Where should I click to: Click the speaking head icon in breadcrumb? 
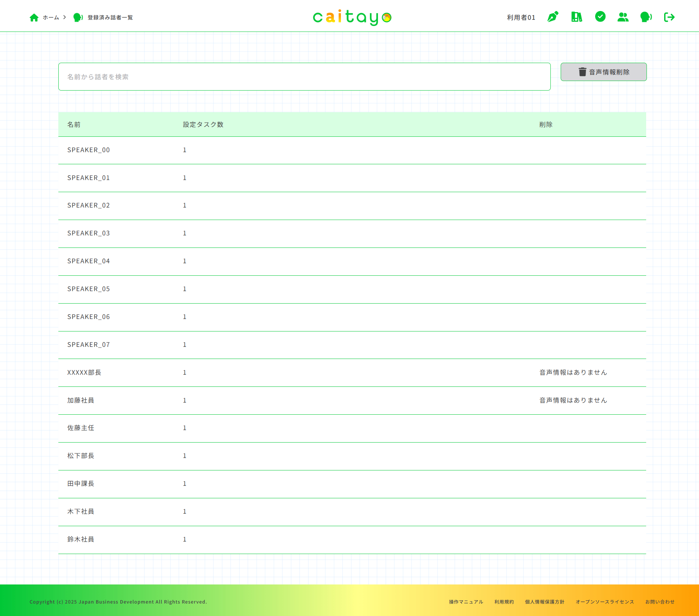(x=78, y=18)
